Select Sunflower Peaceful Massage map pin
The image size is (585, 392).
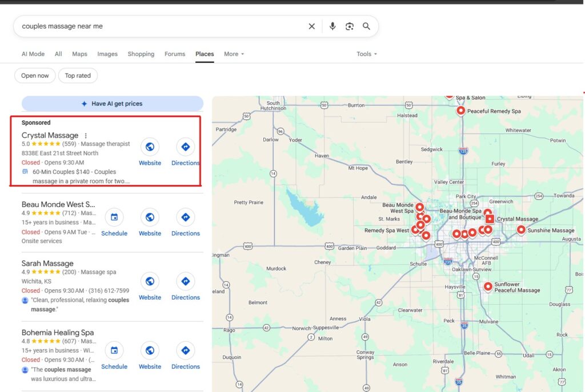pyautogui.click(x=488, y=286)
